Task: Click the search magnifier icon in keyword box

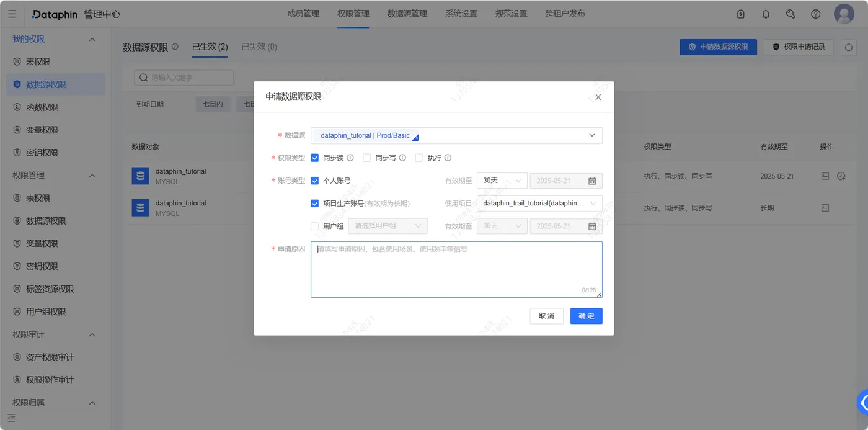Action: pyautogui.click(x=144, y=78)
